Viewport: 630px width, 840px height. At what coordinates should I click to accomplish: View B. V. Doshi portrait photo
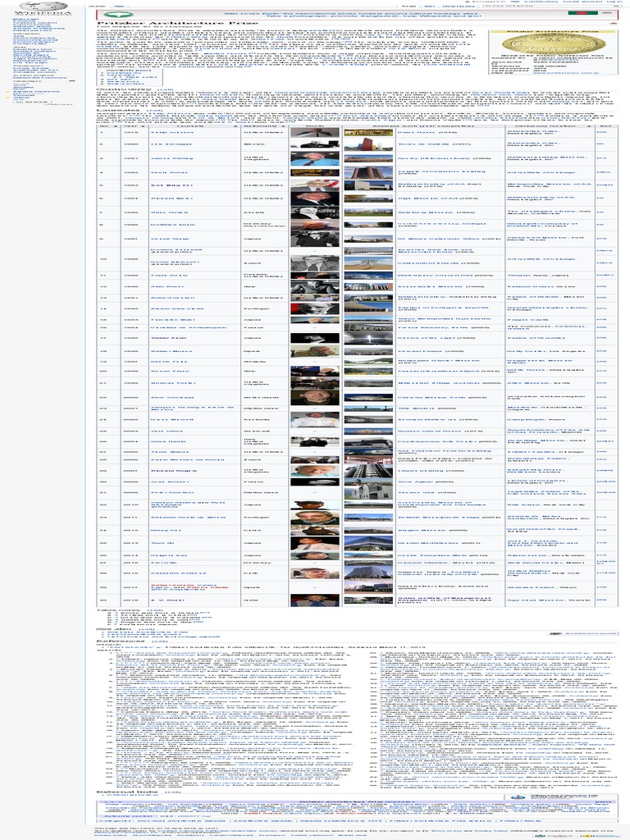coord(314,600)
